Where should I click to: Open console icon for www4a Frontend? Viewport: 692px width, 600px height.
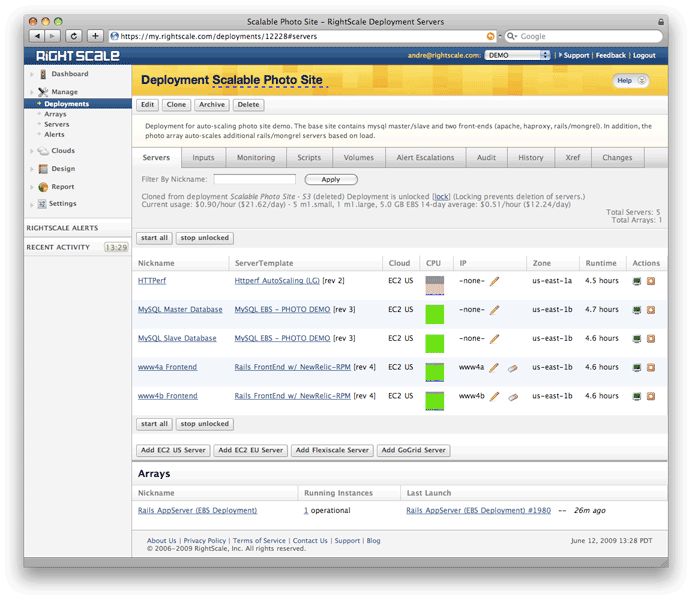tap(637, 368)
